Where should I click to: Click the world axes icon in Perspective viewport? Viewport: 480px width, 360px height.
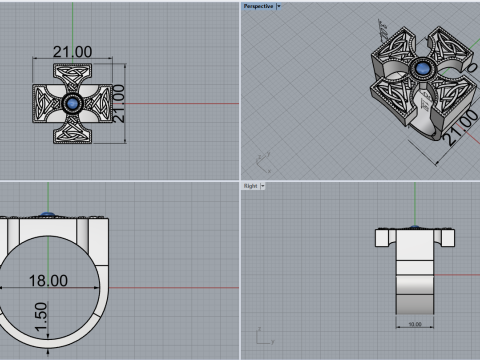pos(263,162)
